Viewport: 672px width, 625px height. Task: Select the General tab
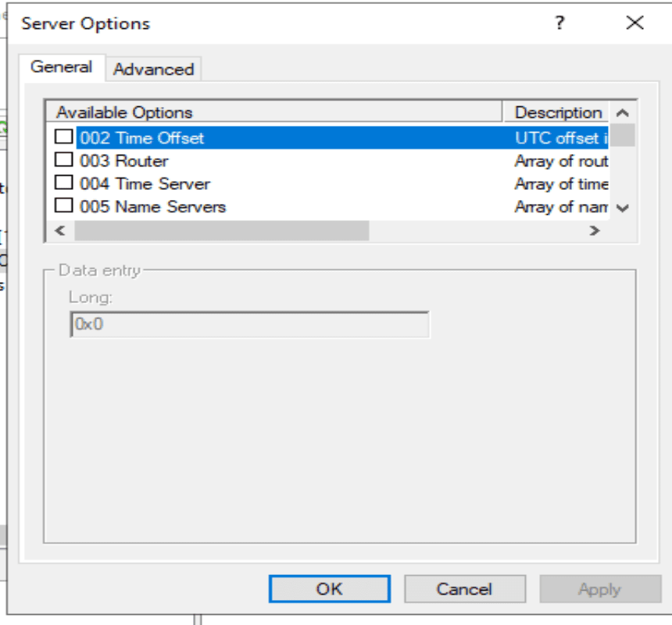pos(61,67)
